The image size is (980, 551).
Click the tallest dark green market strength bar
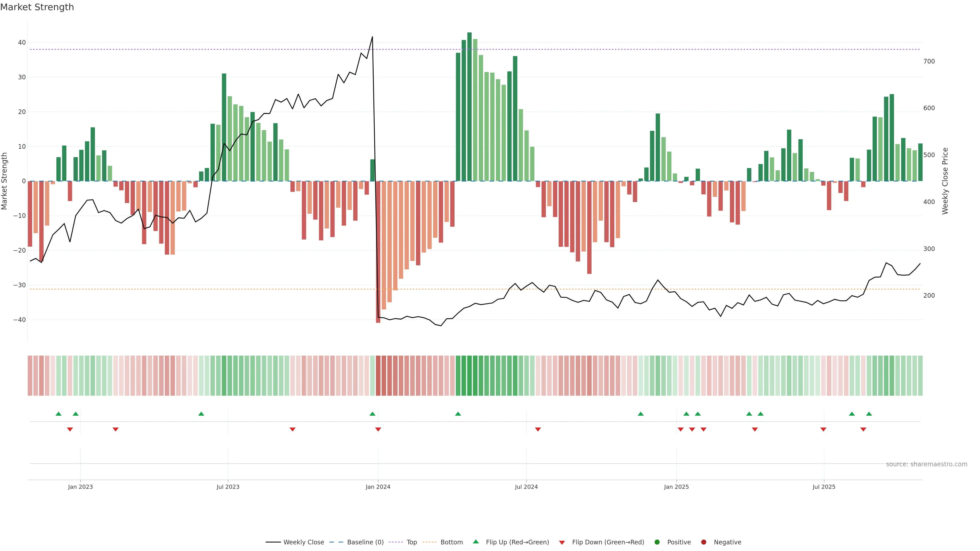pos(470,106)
